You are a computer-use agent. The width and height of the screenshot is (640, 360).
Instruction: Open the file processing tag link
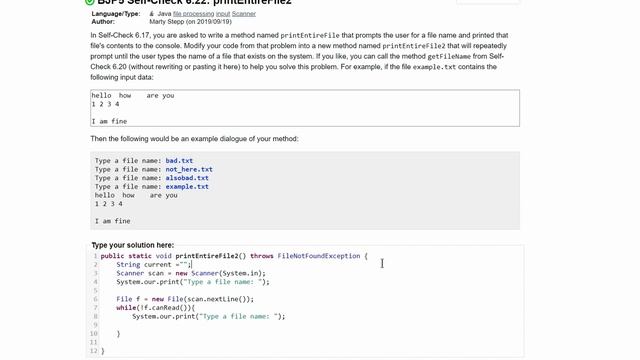point(193,14)
